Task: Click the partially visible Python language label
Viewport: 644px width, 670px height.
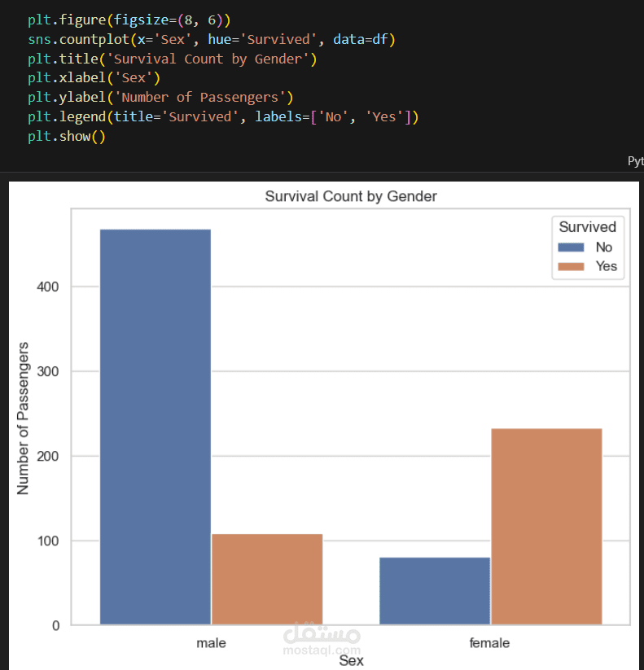Action: coord(635,161)
